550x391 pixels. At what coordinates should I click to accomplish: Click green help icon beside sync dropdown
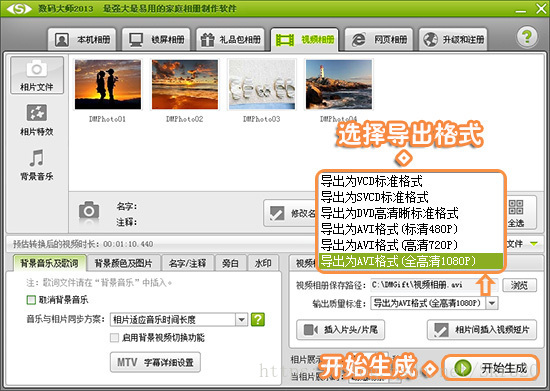tap(258, 319)
